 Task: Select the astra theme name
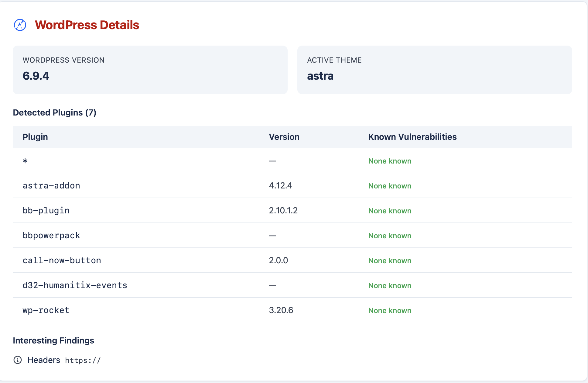[x=320, y=76]
